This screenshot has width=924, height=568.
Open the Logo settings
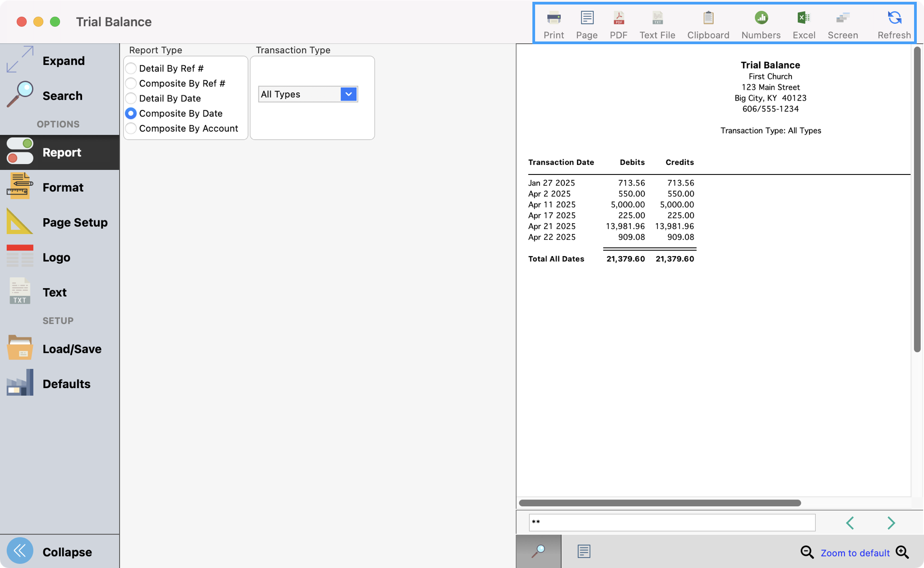[x=56, y=257]
